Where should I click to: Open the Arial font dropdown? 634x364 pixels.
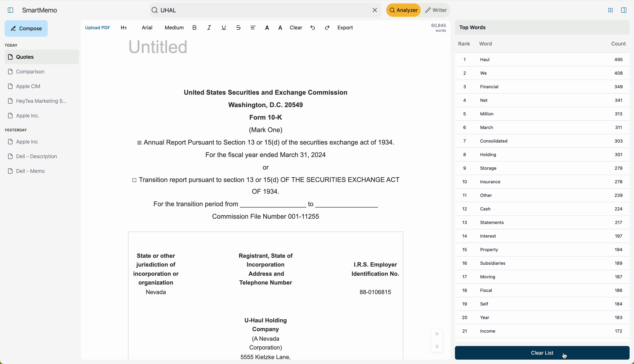click(x=147, y=28)
